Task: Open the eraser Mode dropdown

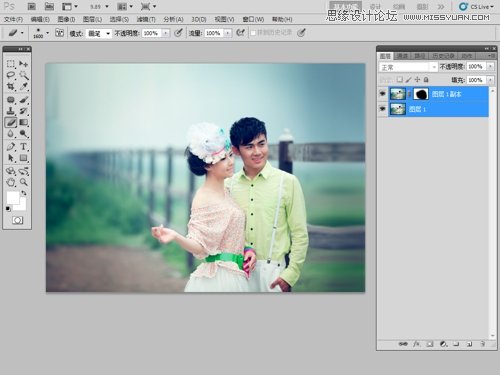Action: 98,33
